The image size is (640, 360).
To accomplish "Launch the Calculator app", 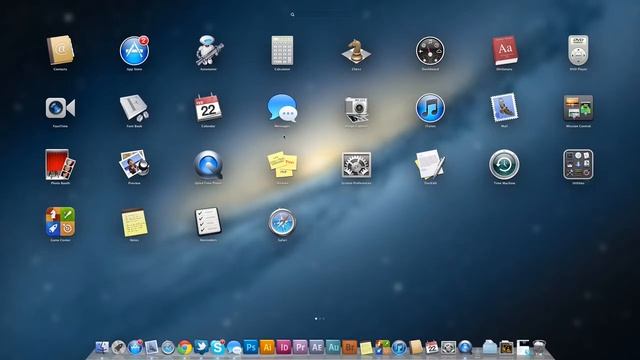I will pos(282,51).
